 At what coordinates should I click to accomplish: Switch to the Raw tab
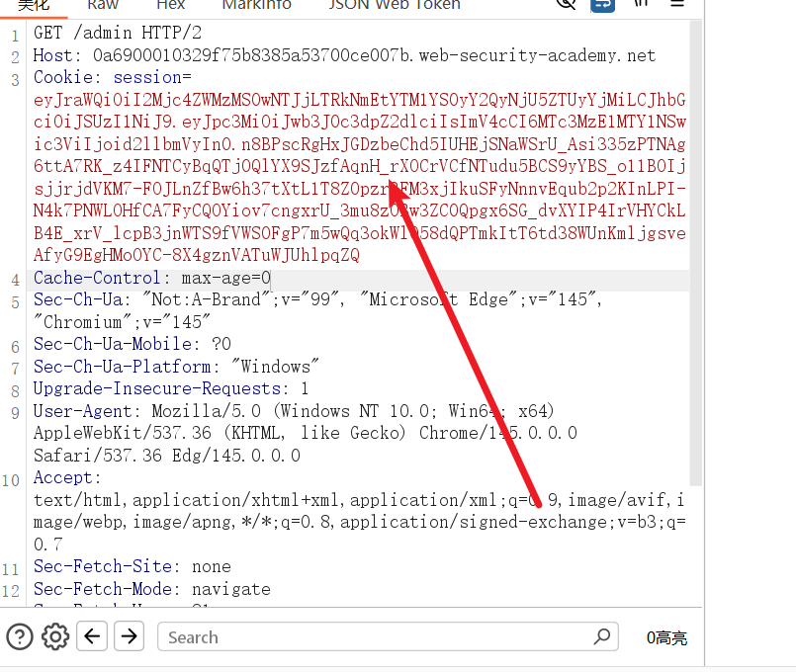click(103, 5)
